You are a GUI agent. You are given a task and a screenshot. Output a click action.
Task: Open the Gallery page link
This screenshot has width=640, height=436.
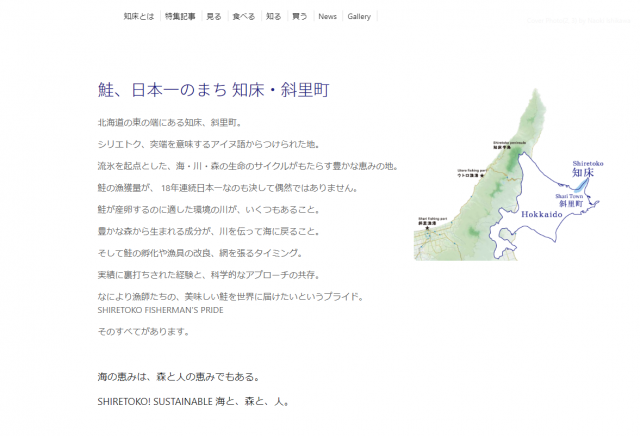click(x=359, y=17)
